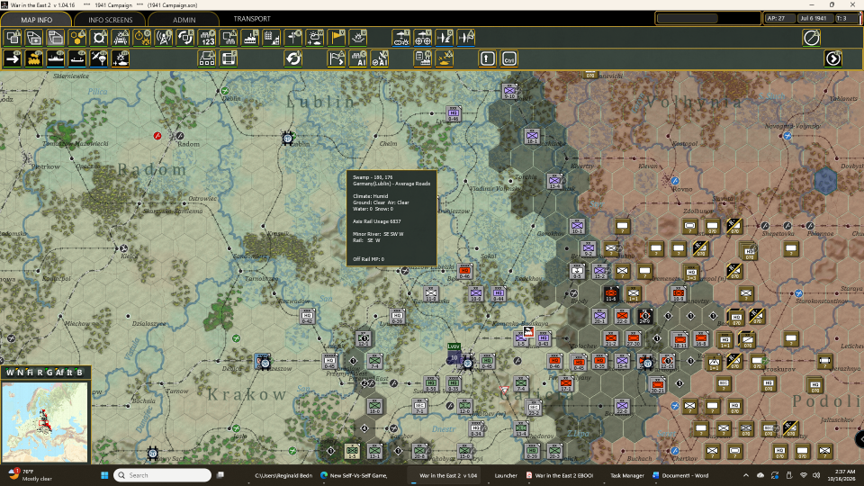Select the W button above minimap
This screenshot has height=486, width=864.
pyautogui.click(x=9, y=372)
